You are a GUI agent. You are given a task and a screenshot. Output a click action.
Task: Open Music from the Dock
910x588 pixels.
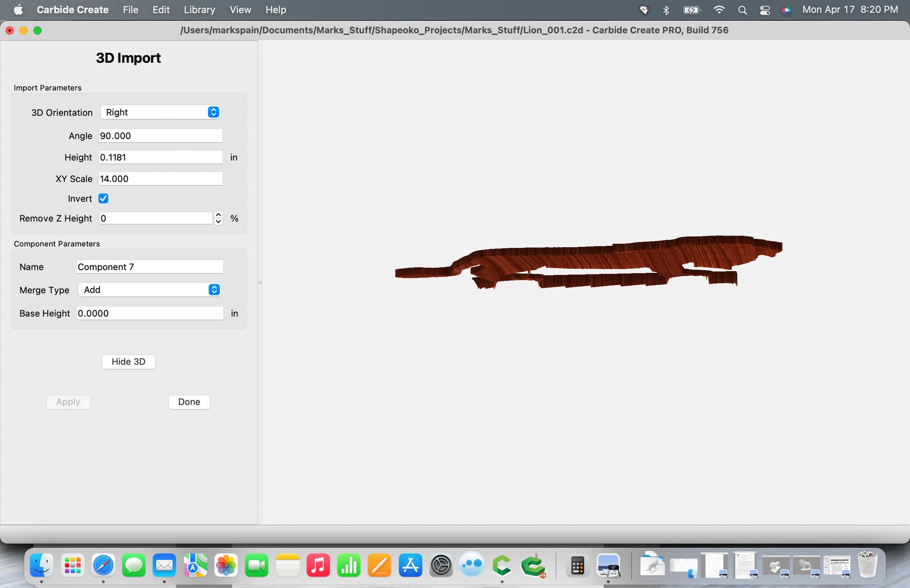click(x=318, y=565)
